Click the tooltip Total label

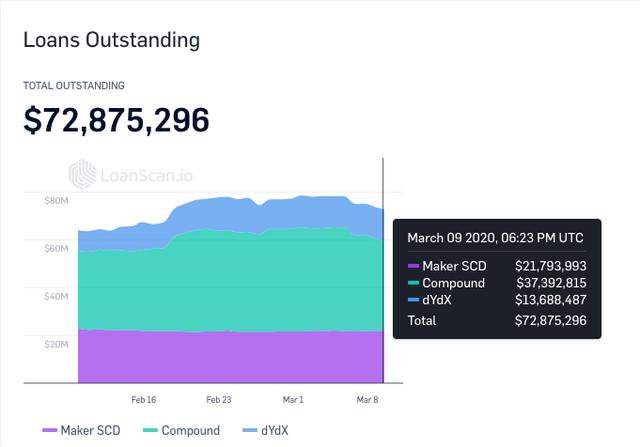click(422, 320)
